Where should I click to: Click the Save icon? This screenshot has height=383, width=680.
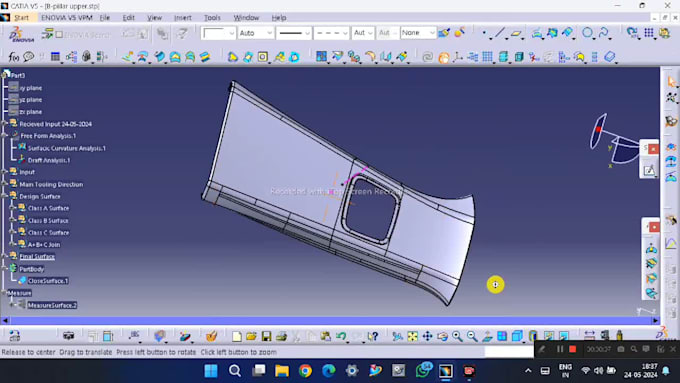click(x=266, y=336)
